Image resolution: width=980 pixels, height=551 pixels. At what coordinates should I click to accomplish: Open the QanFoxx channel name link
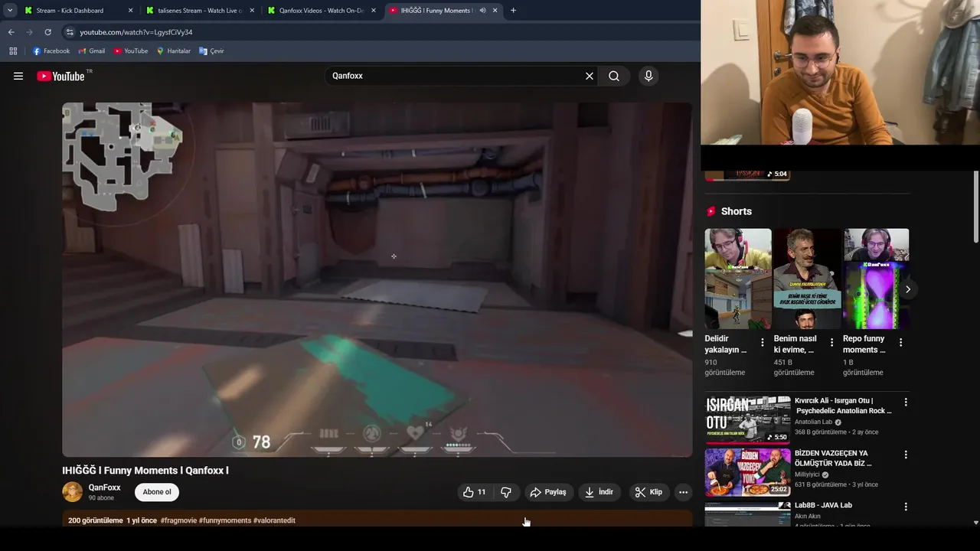tap(104, 487)
